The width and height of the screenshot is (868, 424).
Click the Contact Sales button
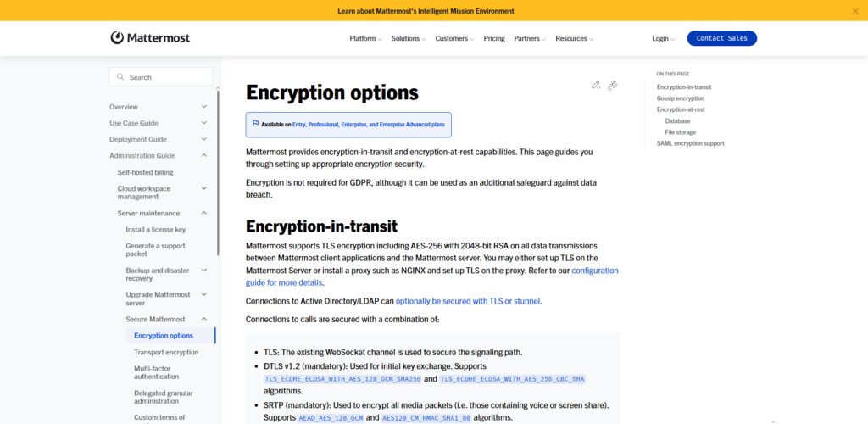722,38
